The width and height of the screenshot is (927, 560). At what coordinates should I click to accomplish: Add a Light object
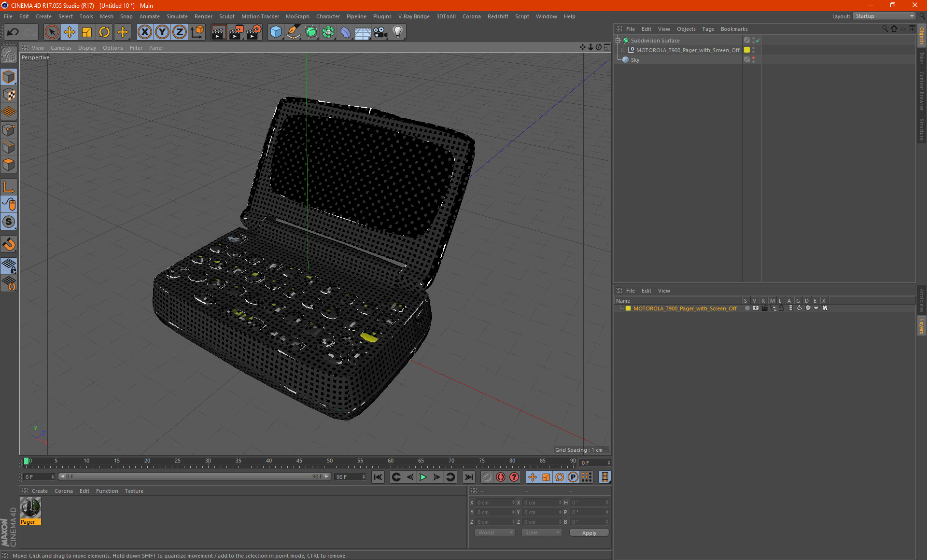tap(398, 32)
